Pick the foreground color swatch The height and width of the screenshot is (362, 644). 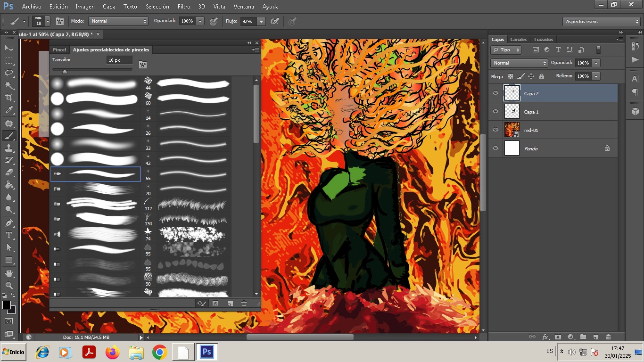(x=7, y=305)
